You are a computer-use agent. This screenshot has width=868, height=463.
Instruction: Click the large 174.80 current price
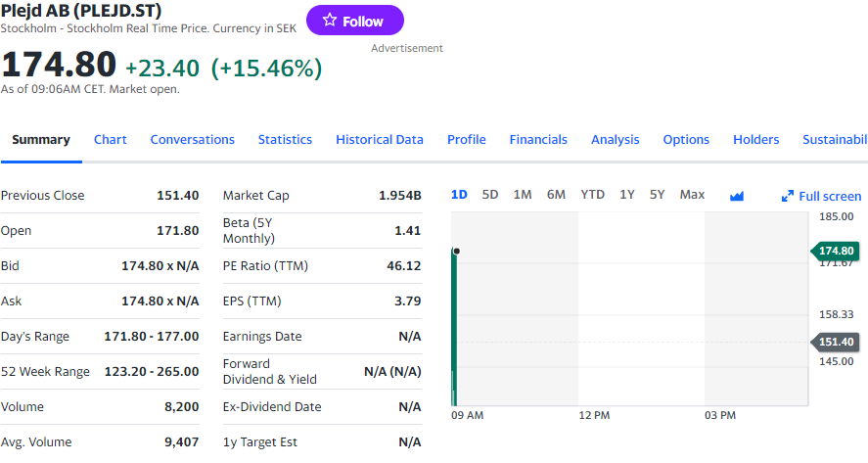pyautogui.click(x=59, y=65)
